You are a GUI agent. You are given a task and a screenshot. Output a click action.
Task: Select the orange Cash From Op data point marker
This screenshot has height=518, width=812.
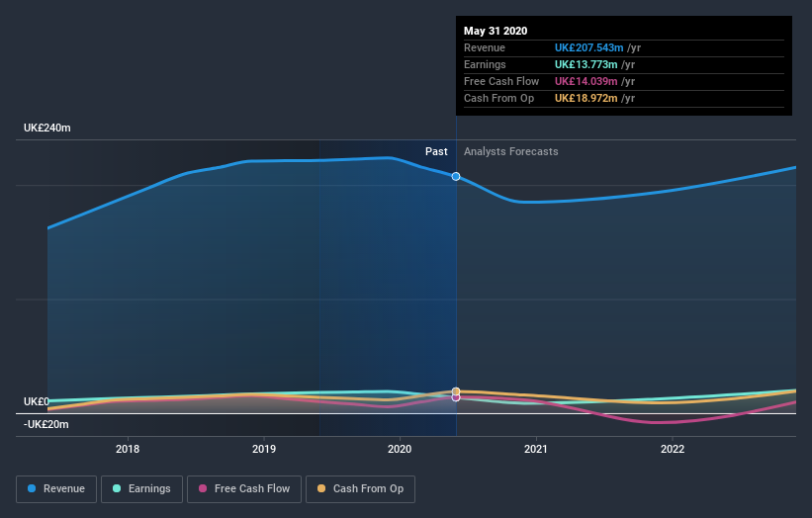tap(456, 391)
